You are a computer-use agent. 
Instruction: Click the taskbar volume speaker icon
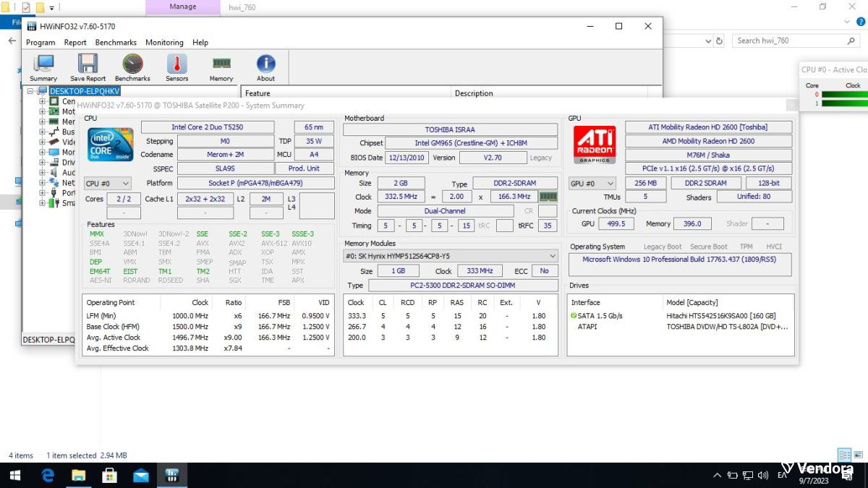[x=762, y=475]
